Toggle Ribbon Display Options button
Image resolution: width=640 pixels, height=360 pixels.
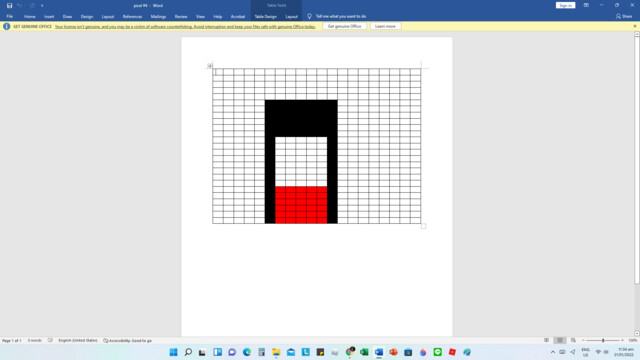(x=586, y=5)
